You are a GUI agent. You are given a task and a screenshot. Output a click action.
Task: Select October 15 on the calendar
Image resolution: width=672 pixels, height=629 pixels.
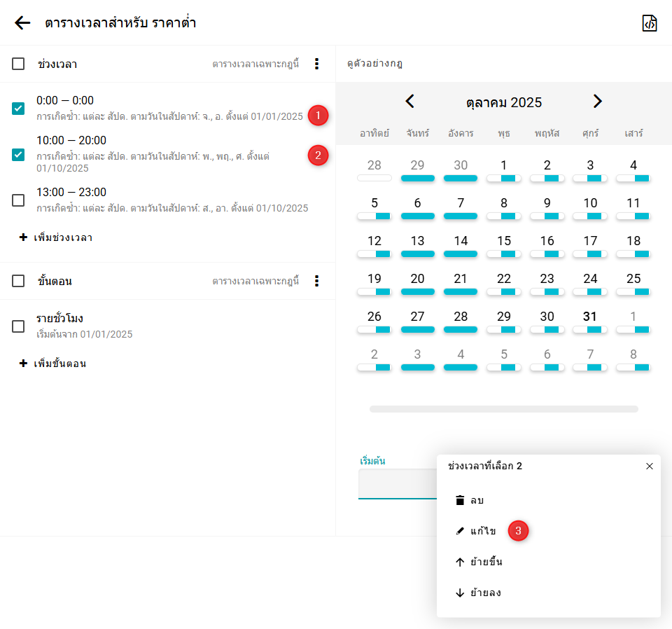[x=503, y=241]
